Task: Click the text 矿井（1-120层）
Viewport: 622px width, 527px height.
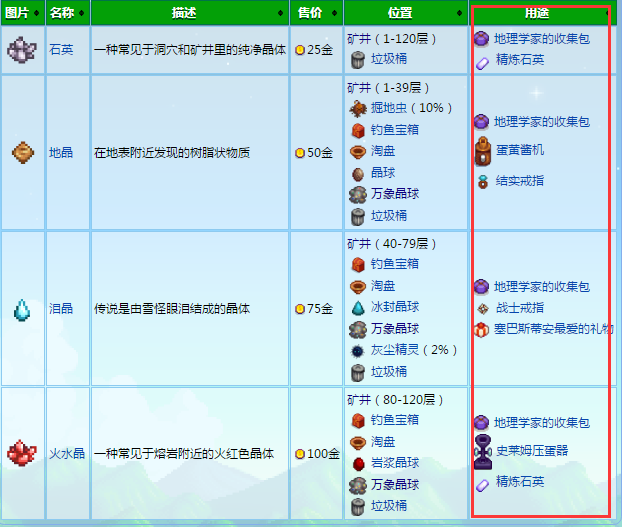Action: tap(392, 39)
